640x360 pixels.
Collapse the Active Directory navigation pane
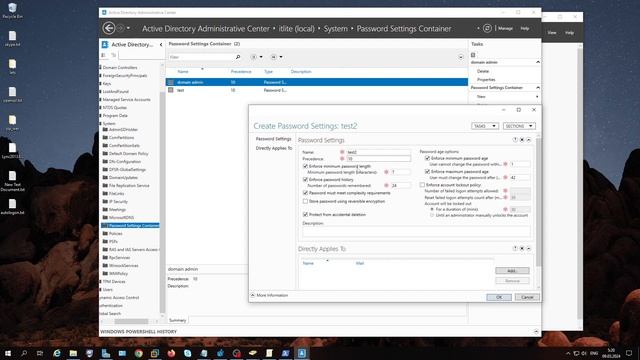click(161, 44)
